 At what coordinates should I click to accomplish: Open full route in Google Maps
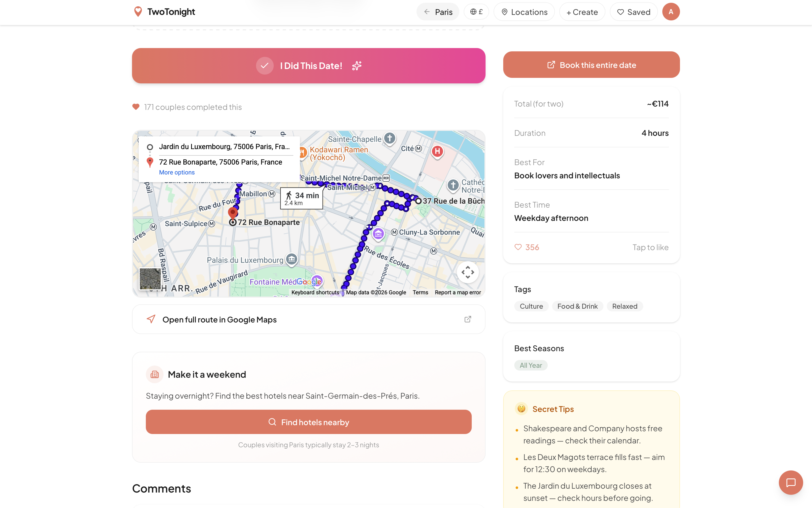pyautogui.click(x=309, y=319)
